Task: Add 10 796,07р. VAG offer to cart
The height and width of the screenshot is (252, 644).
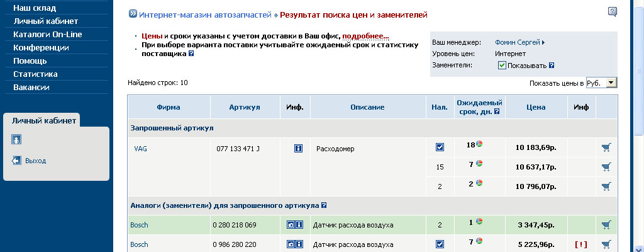Action: tap(606, 186)
